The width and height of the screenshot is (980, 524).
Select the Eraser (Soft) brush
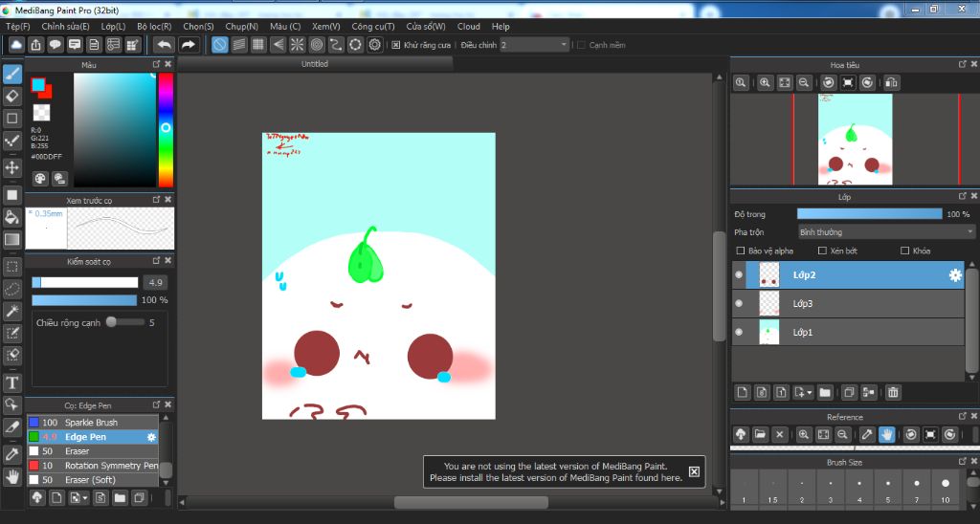[x=93, y=480]
